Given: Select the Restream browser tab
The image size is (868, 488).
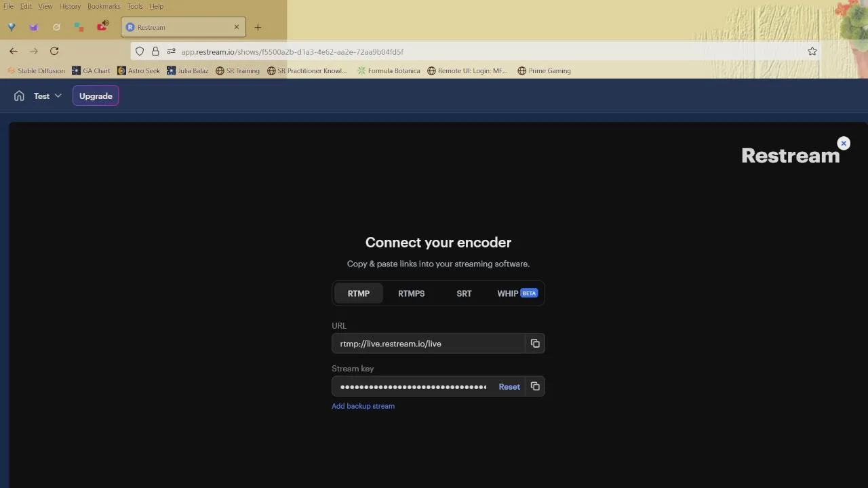Looking at the screenshot, I should [183, 27].
